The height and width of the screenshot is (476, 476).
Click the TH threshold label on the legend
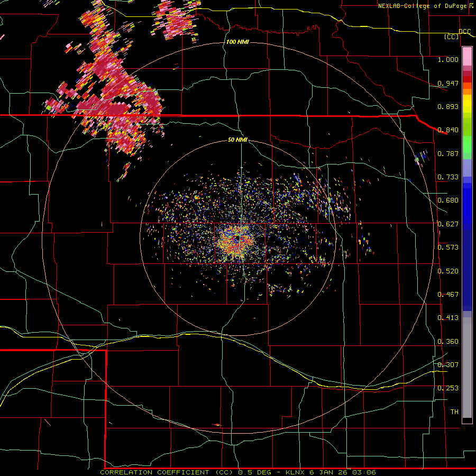tap(454, 411)
